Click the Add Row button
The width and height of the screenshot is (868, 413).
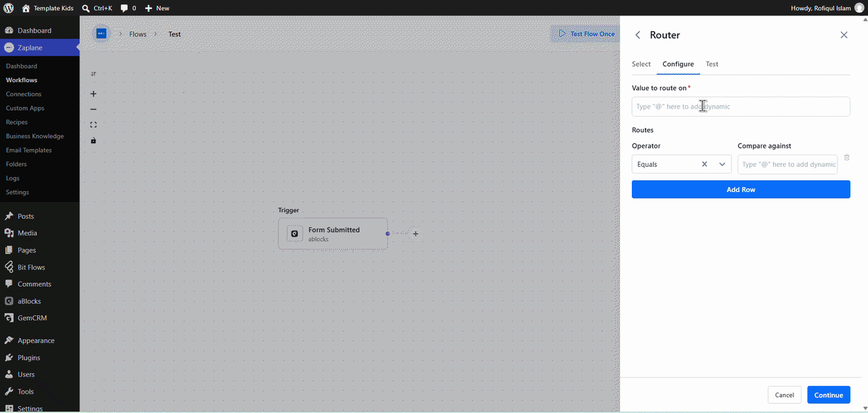(x=741, y=189)
